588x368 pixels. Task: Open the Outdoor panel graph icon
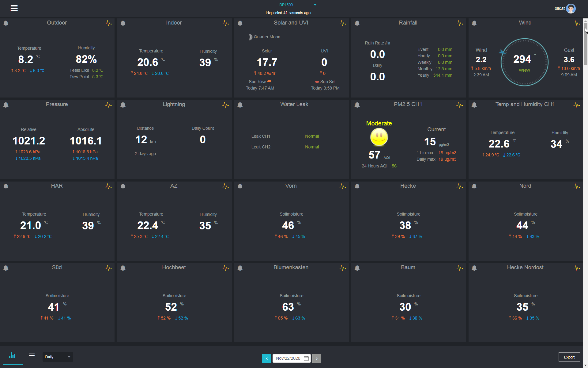click(x=108, y=23)
